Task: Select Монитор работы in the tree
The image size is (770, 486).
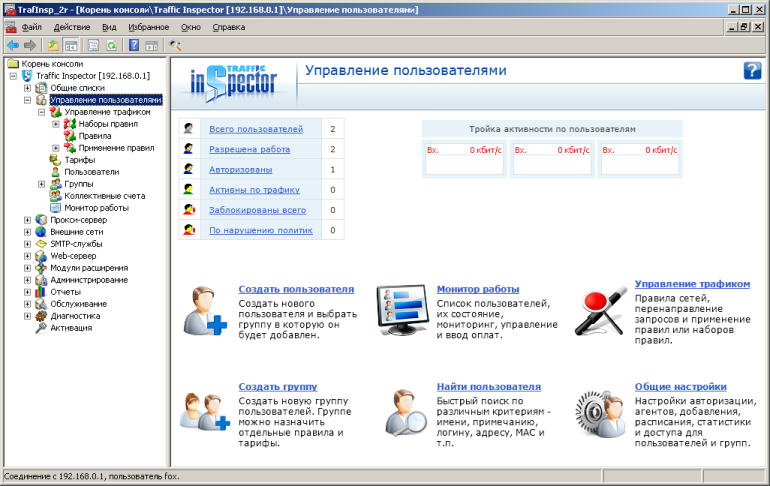Action: 96,208
